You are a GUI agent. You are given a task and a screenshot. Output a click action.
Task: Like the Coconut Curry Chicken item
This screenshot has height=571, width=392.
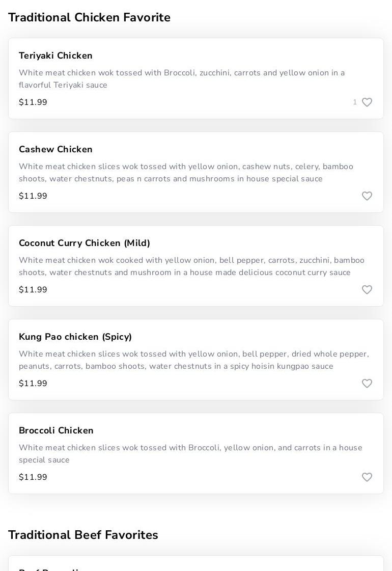(367, 290)
